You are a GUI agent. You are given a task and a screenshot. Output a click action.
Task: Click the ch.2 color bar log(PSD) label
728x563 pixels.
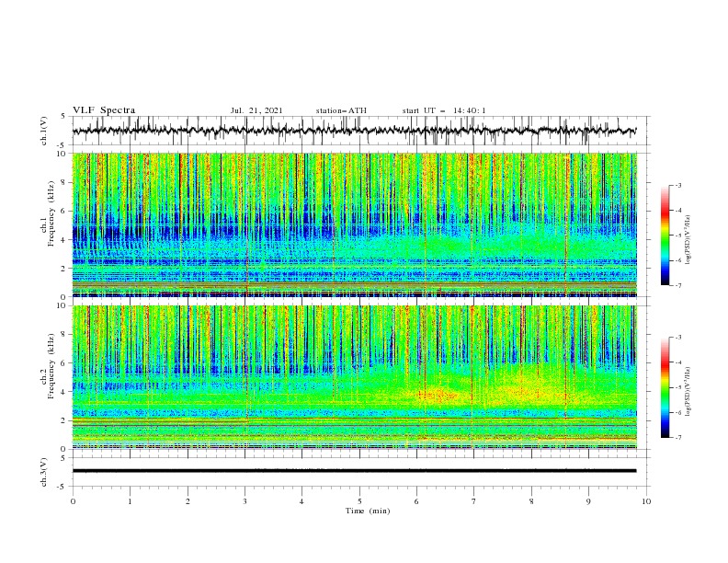tap(688, 391)
